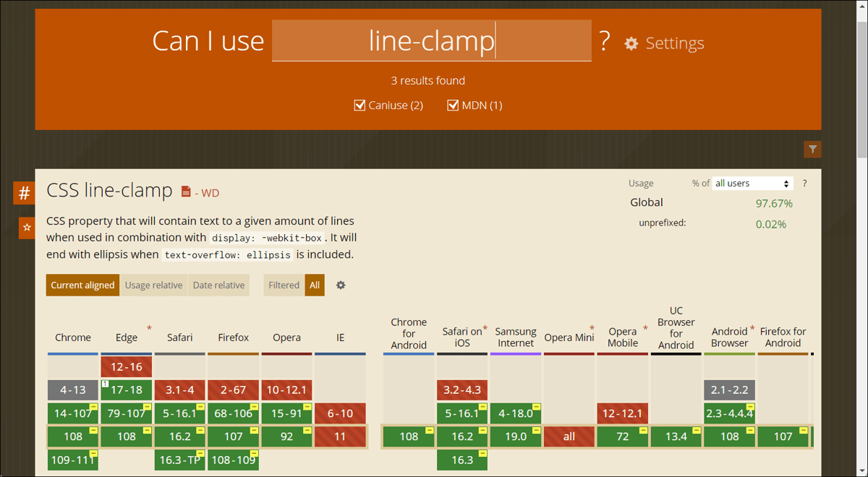Uncheck the Caniuse (2) filter
This screenshot has width=868, height=477.
click(359, 105)
